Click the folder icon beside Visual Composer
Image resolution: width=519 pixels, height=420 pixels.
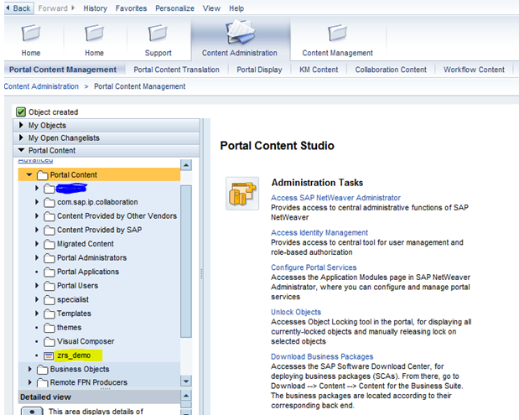click(x=49, y=341)
